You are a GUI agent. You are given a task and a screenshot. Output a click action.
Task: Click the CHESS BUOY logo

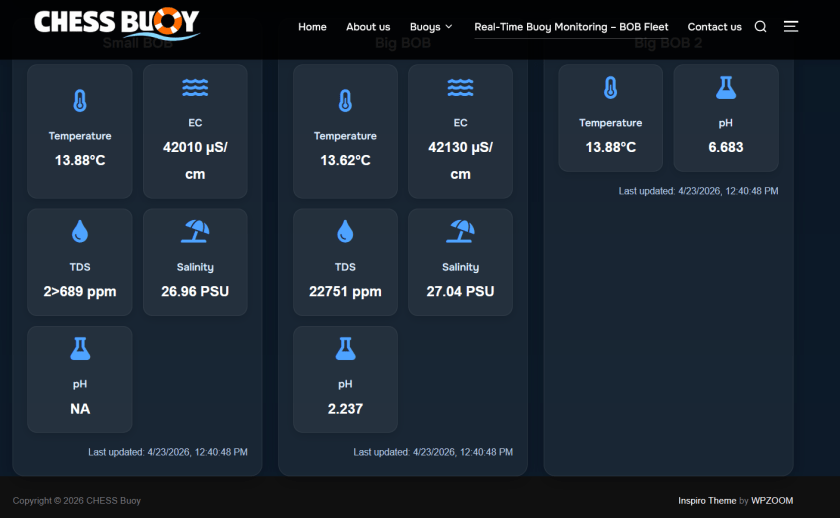(x=117, y=23)
